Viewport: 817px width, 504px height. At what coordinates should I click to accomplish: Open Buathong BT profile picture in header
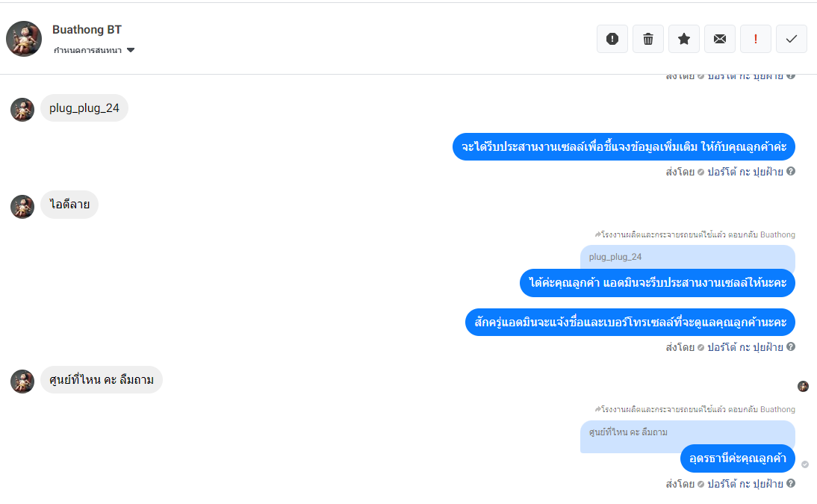[24, 39]
